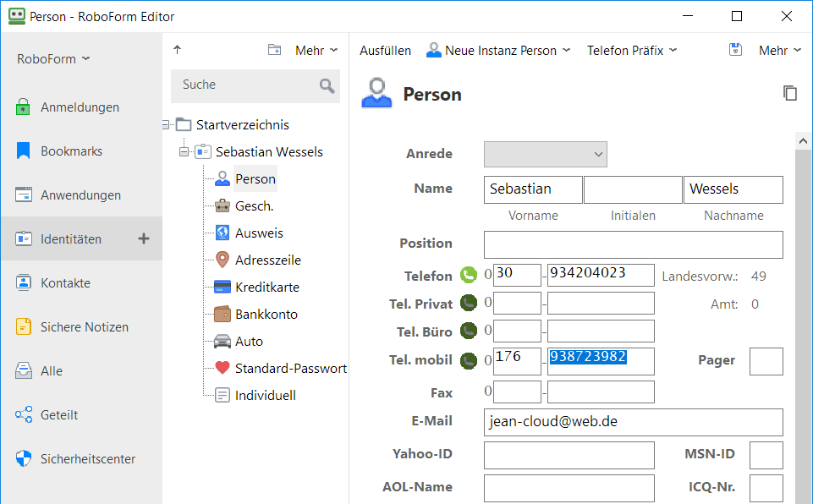Click the Pager input field
The width and height of the screenshot is (813, 504).
pos(766,361)
